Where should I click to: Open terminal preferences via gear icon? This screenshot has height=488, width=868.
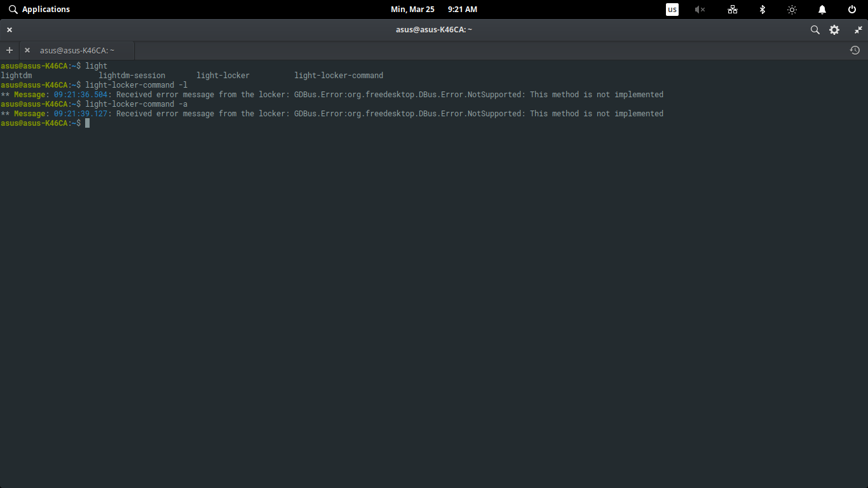[834, 29]
